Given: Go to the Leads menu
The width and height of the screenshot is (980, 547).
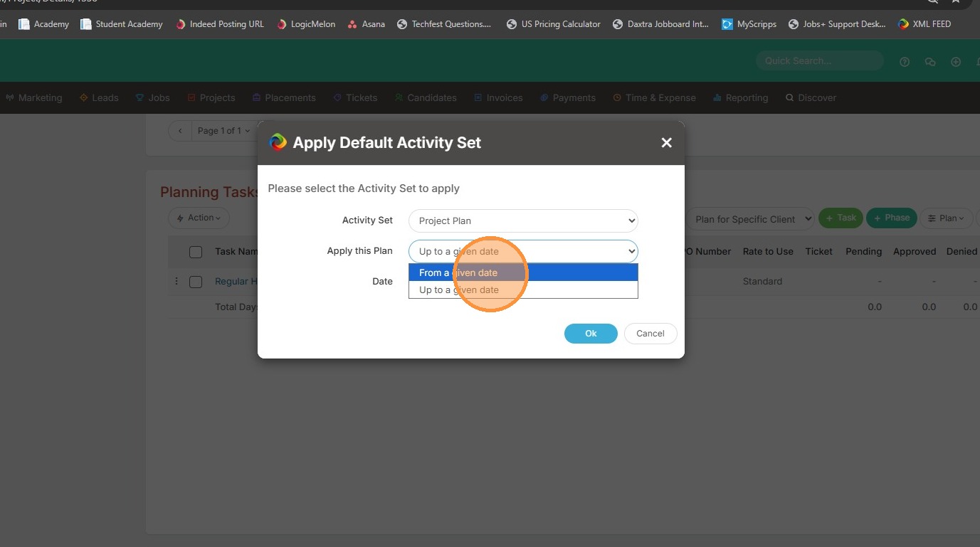Looking at the screenshot, I should pyautogui.click(x=99, y=98).
